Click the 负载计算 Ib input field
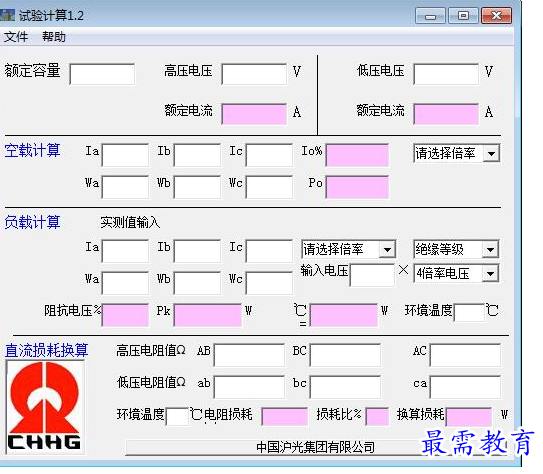Viewport: 543px width, 474px height. coord(197,251)
